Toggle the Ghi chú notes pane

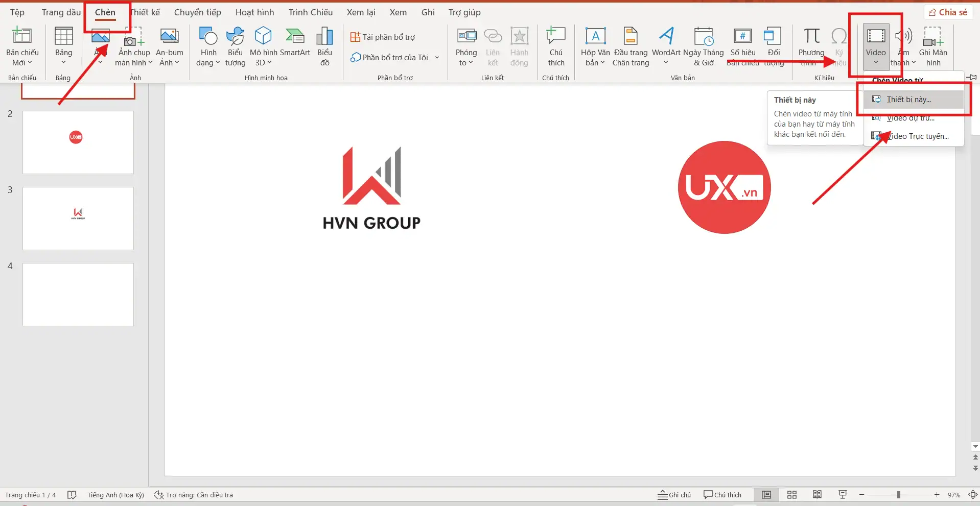(x=674, y=494)
